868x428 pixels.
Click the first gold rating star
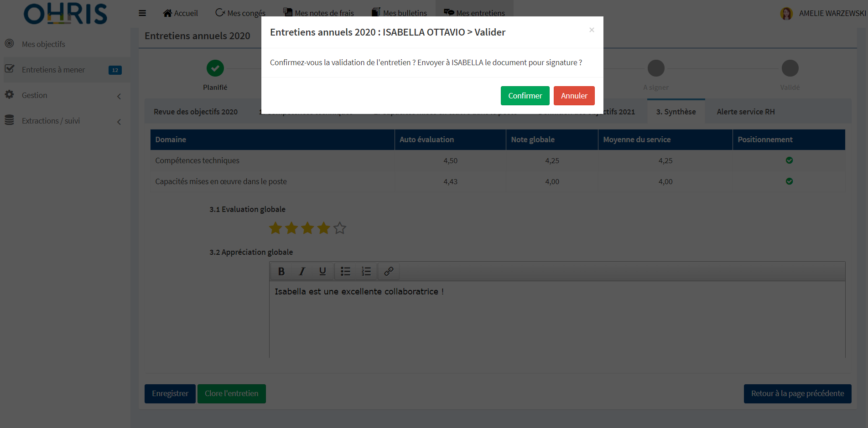coord(275,228)
